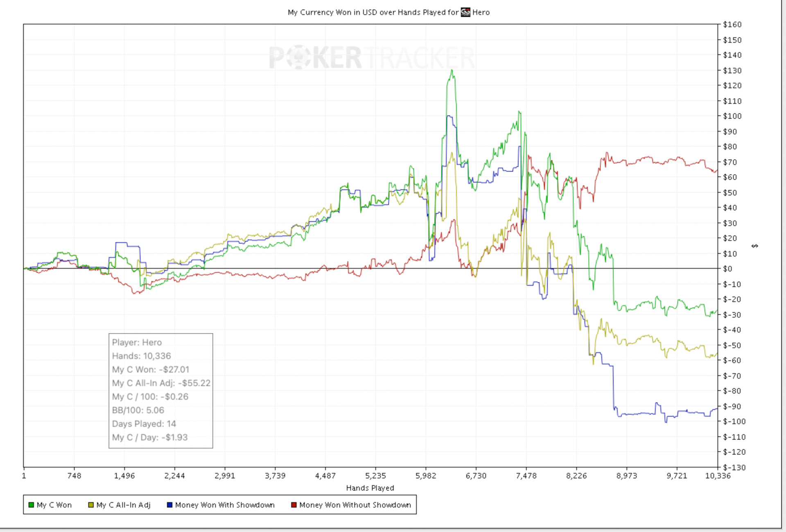Click 'Hands: 10,336' in the stats box
The image size is (786, 532).
pos(141,356)
